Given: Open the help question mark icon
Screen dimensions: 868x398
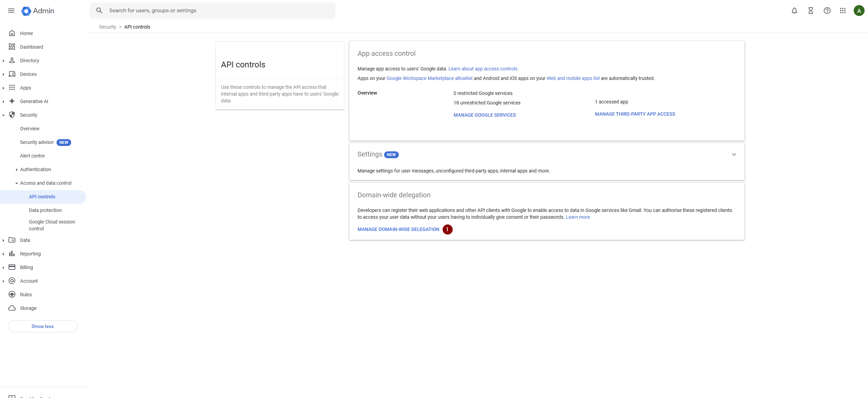Looking at the screenshot, I should pyautogui.click(x=827, y=11).
